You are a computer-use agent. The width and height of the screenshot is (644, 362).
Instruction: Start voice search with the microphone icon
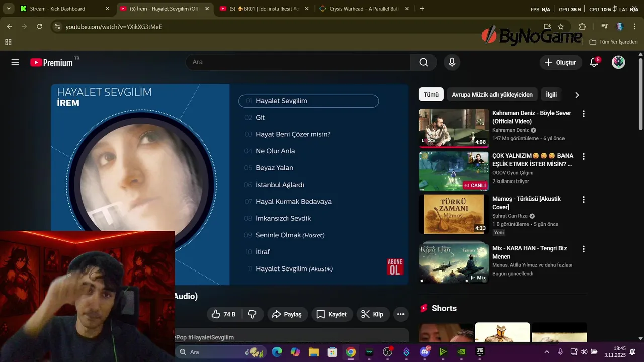[452, 62]
